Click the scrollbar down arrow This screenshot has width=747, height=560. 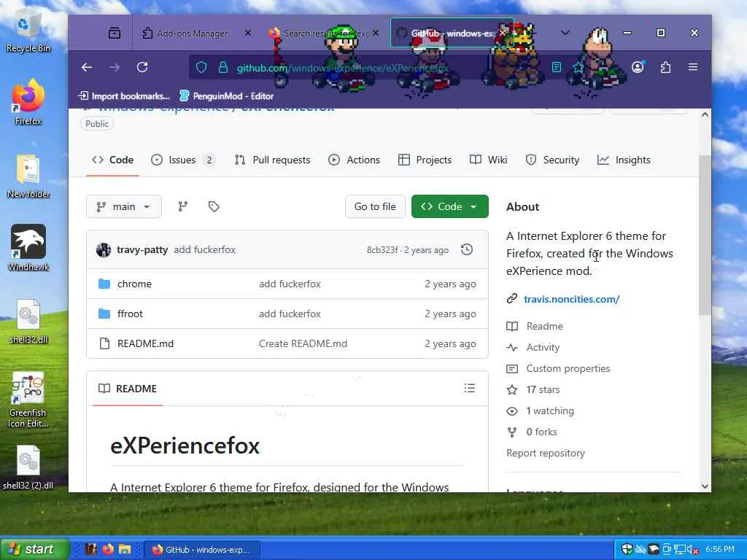pos(705,486)
